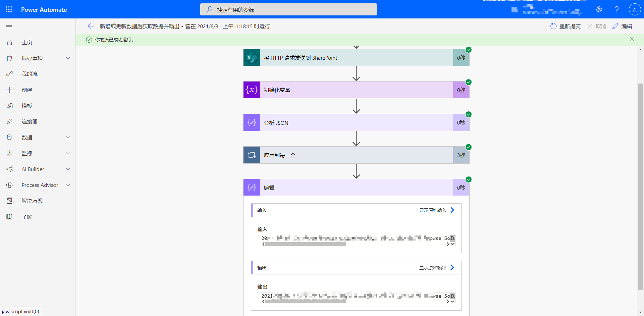This screenshot has height=316, width=644.
Task: Select the 主页 sidebar icon
Action: (x=27, y=42)
